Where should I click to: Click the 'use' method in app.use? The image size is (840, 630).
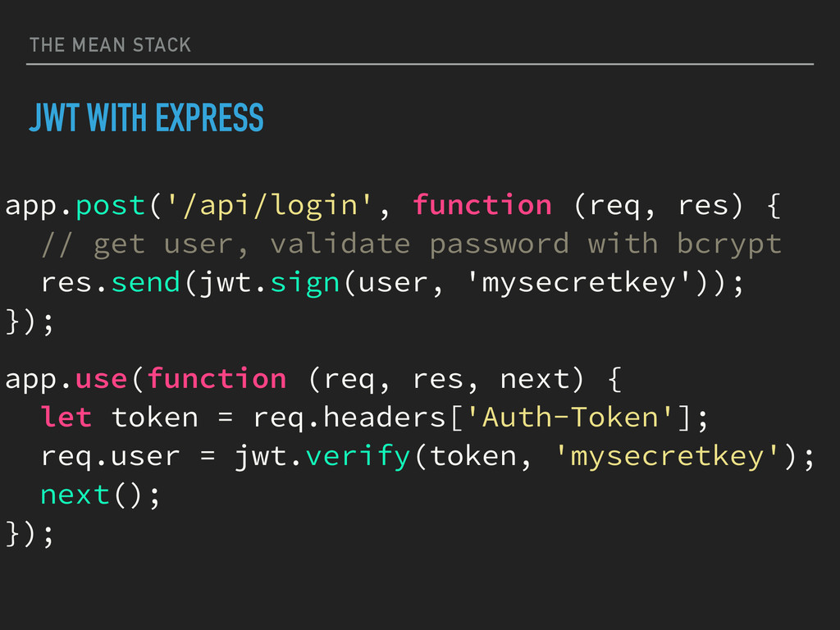(x=101, y=379)
